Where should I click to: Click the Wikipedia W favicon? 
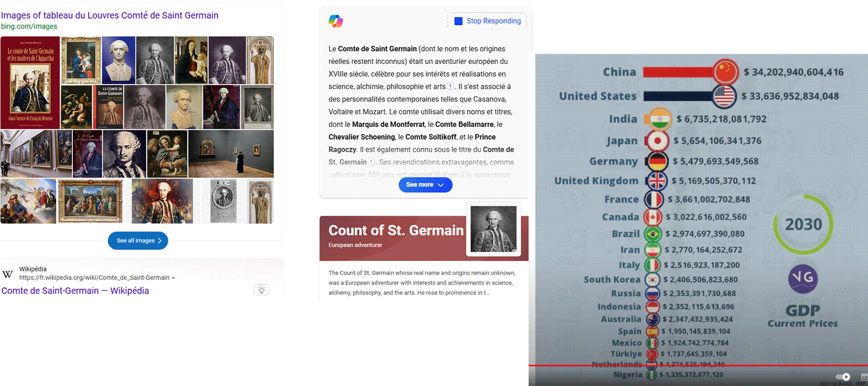pyautogui.click(x=8, y=274)
